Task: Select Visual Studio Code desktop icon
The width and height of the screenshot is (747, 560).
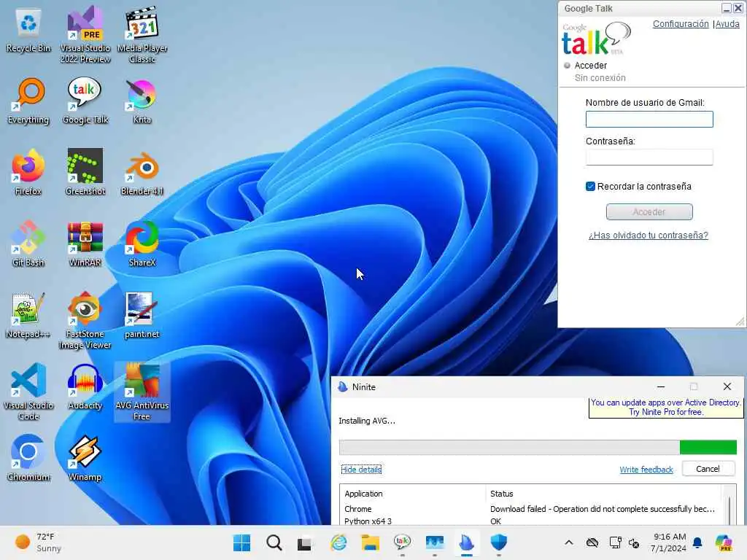Action: (x=28, y=392)
